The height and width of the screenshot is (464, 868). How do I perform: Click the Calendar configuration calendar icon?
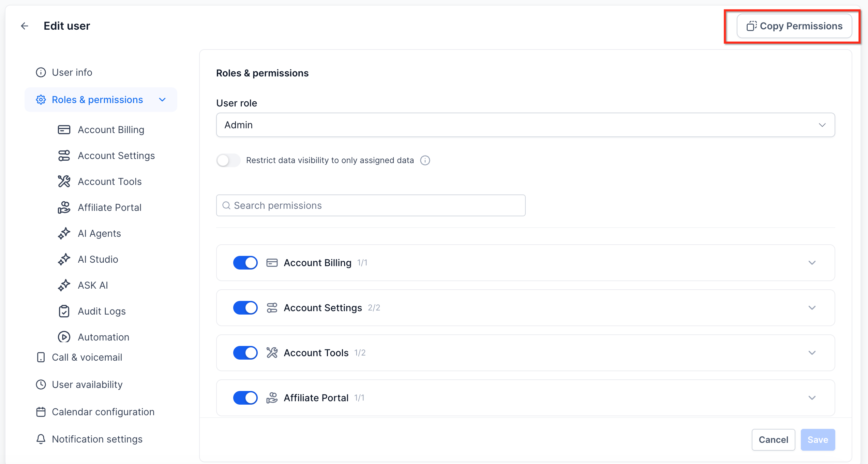click(x=41, y=412)
